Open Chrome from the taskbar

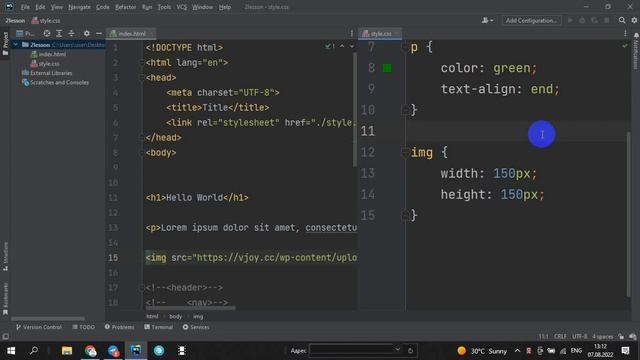point(90,351)
